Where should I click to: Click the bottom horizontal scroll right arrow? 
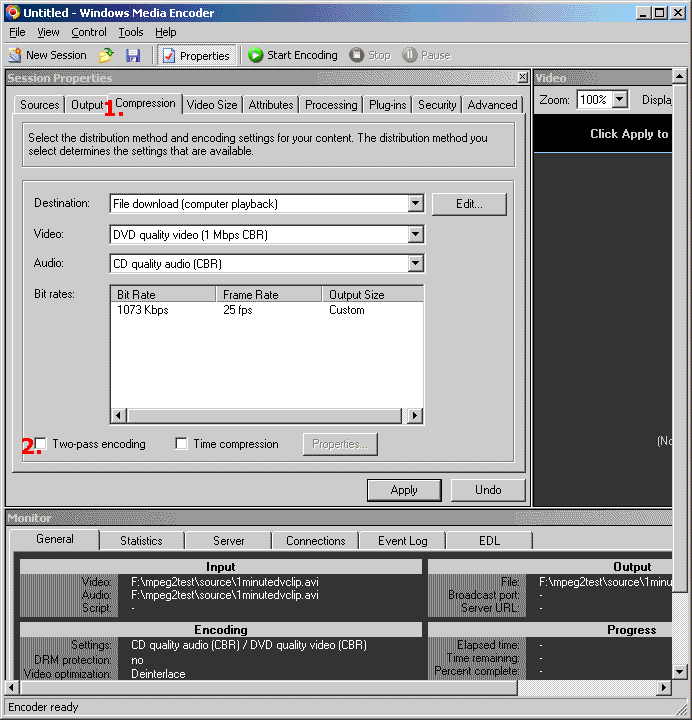[664, 687]
